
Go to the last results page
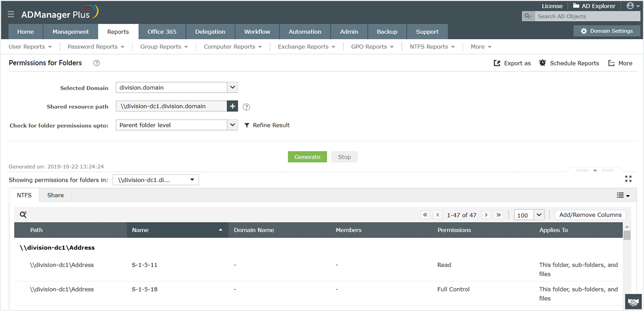(498, 215)
